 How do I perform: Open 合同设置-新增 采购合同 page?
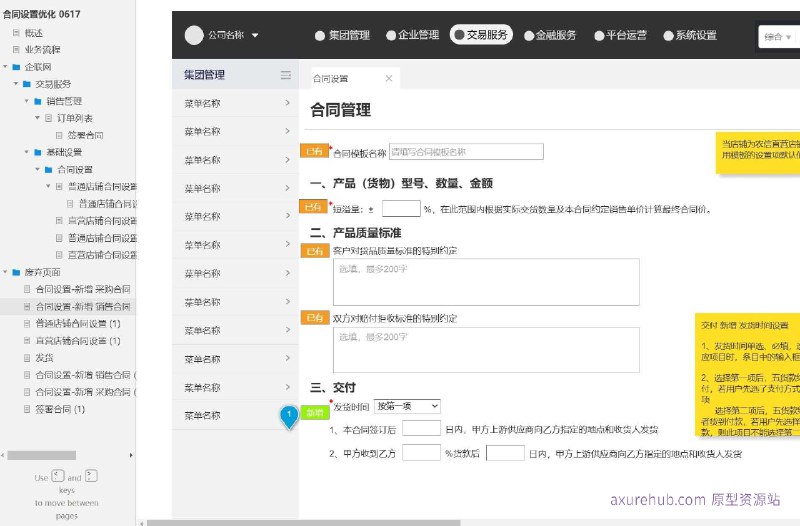pyautogui.click(x=83, y=289)
